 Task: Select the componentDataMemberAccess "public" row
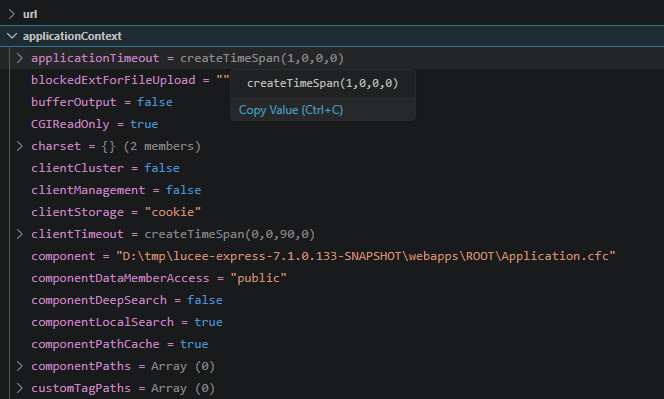click(332, 278)
